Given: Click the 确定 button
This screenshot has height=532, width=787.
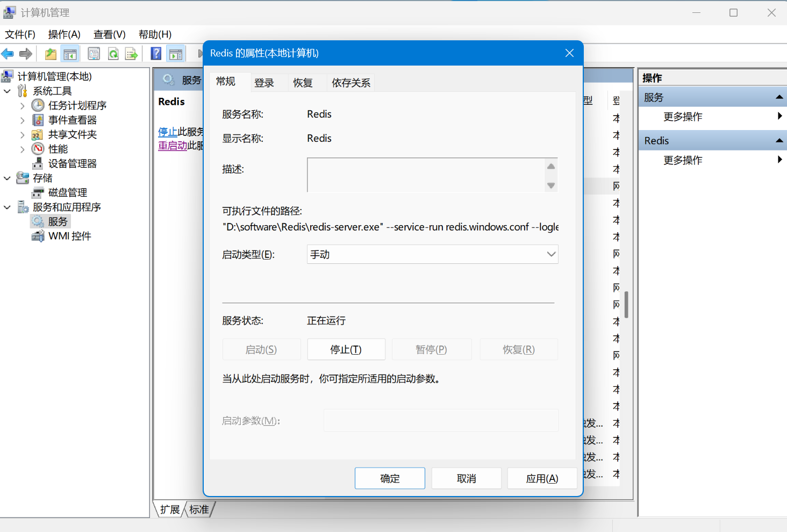Looking at the screenshot, I should (x=390, y=478).
